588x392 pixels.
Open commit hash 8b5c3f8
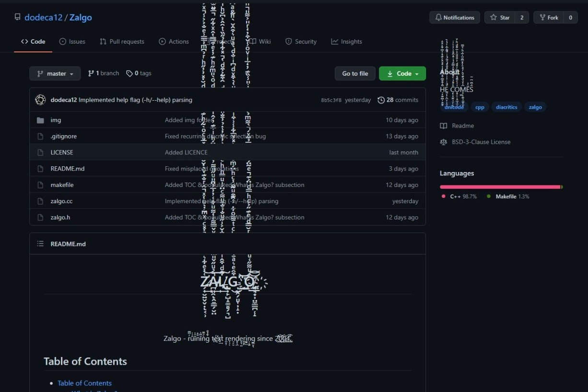point(331,100)
